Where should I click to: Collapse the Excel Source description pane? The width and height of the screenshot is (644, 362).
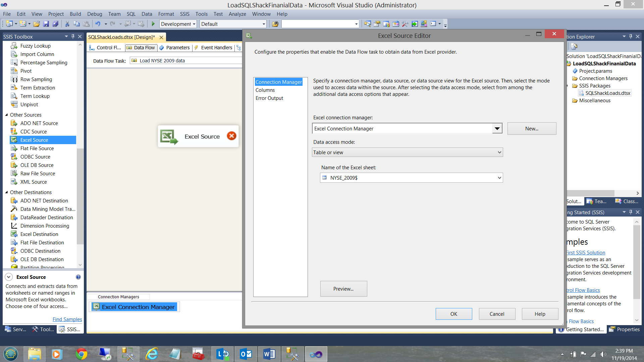9,277
